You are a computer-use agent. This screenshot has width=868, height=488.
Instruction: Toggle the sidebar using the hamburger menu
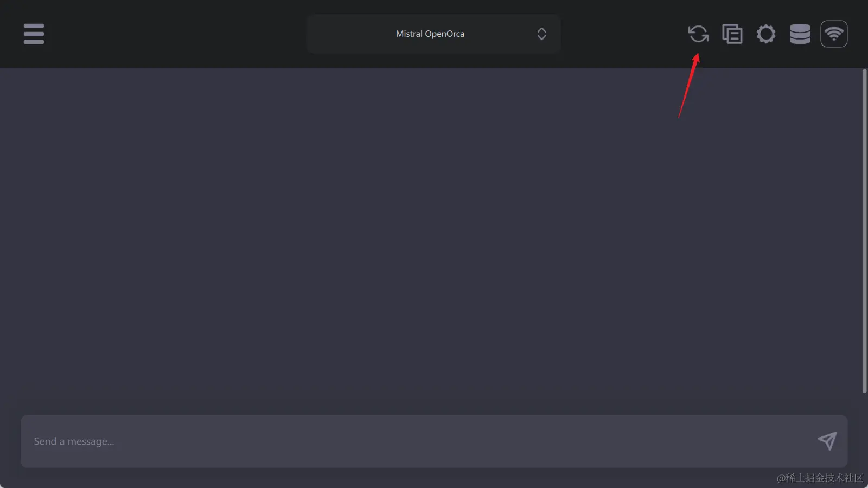[x=34, y=34]
